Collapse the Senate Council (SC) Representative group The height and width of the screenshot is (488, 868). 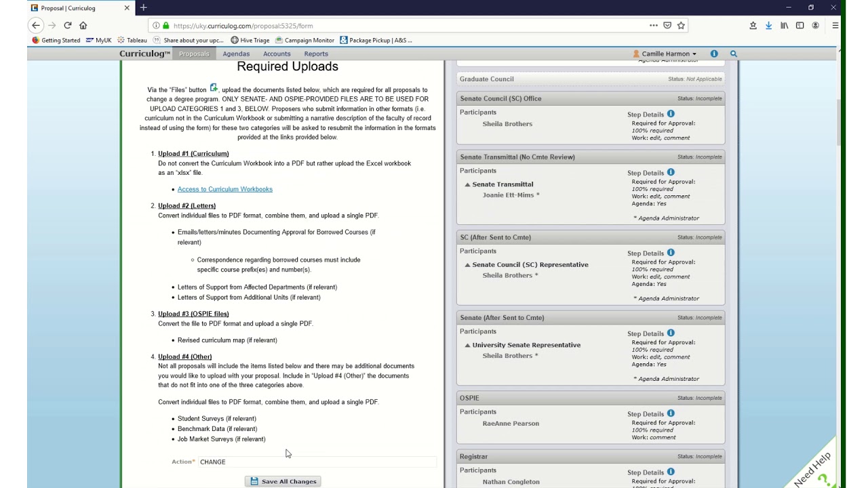[x=467, y=265]
